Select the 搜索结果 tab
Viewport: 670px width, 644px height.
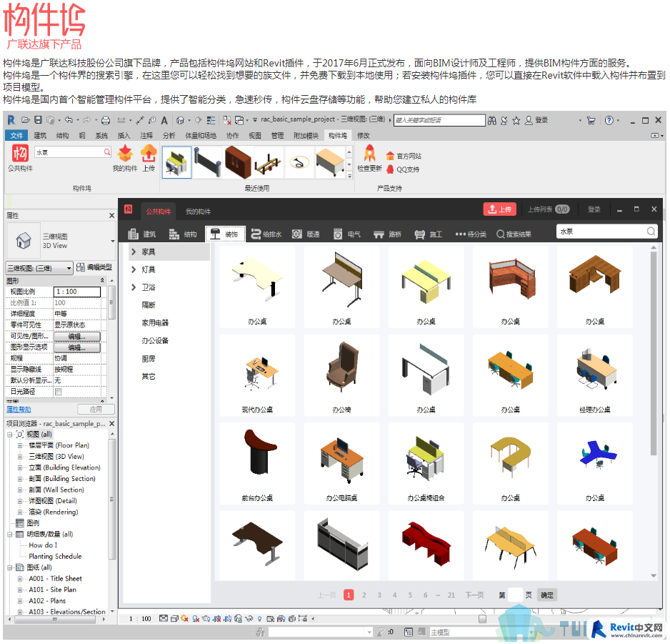tap(514, 234)
